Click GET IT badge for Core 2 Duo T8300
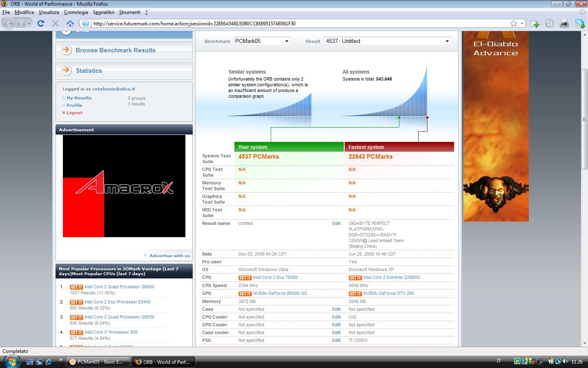 click(245, 278)
